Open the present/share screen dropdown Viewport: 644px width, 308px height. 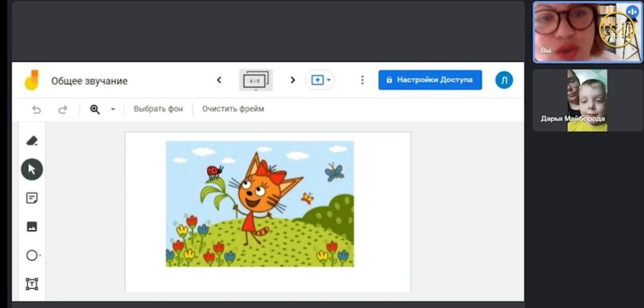[320, 80]
